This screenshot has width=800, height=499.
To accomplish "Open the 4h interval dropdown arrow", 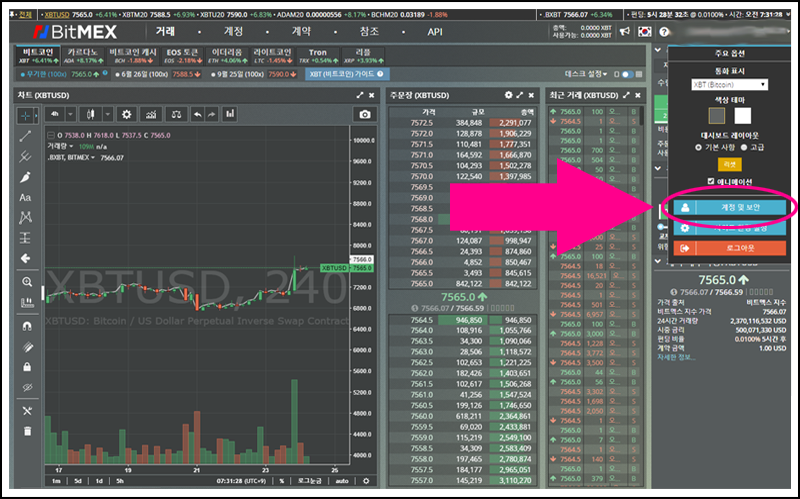I will (x=71, y=114).
